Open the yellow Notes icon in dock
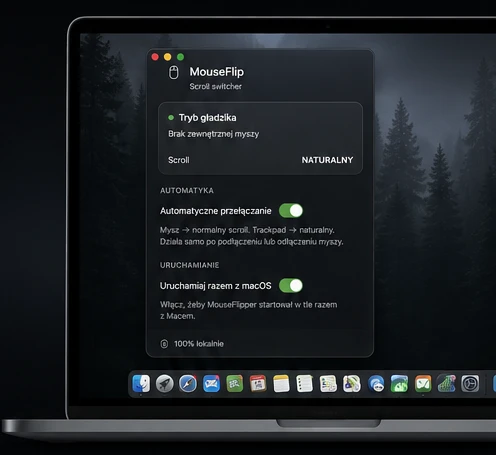 [281, 383]
